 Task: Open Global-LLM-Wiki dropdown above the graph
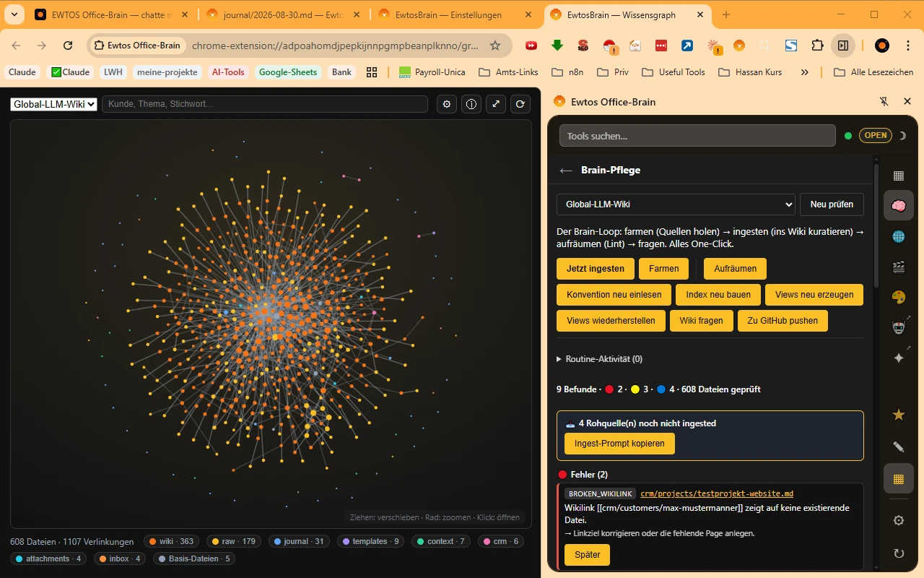(53, 104)
